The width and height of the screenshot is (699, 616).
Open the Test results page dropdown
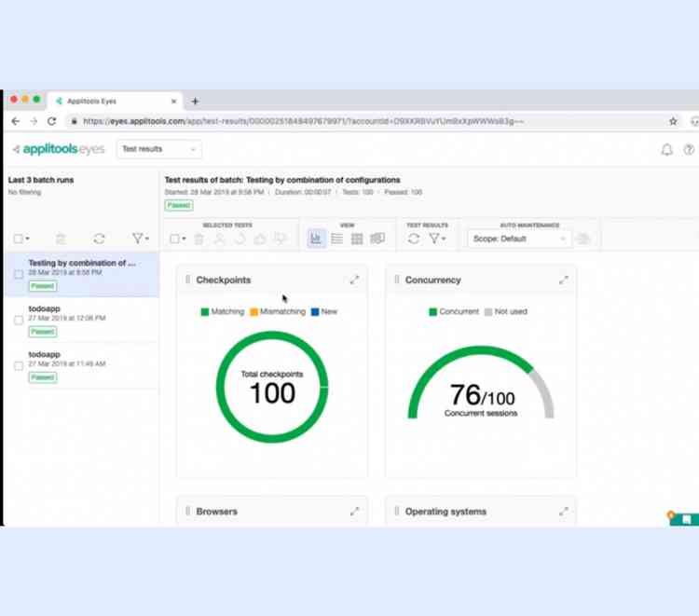(x=158, y=149)
